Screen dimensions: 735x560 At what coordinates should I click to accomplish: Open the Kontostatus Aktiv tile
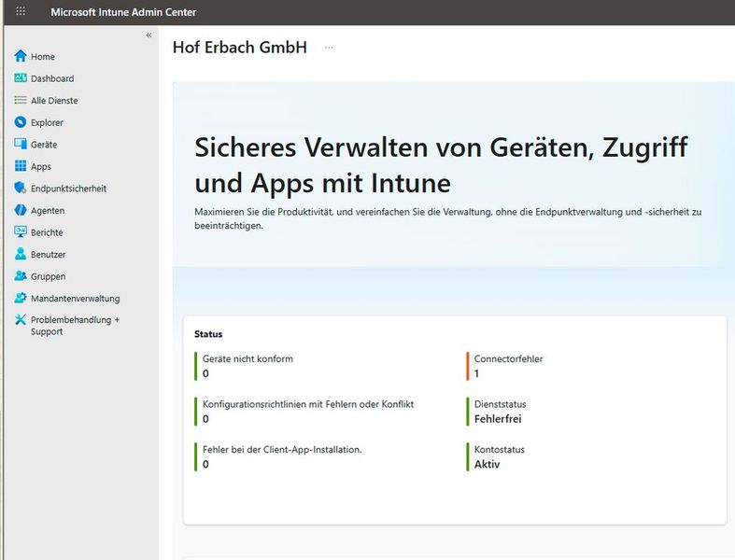[496, 457]
